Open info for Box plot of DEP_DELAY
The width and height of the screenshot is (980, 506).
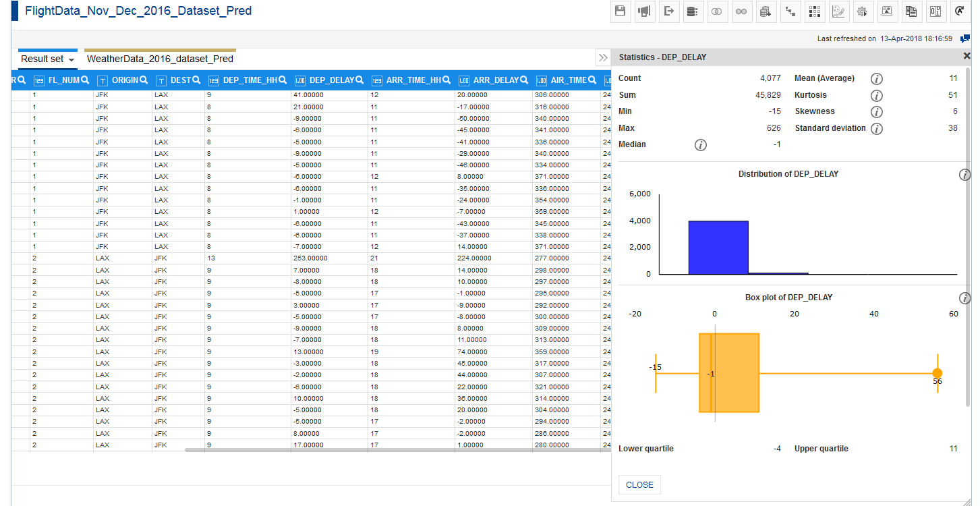point(965,298)
